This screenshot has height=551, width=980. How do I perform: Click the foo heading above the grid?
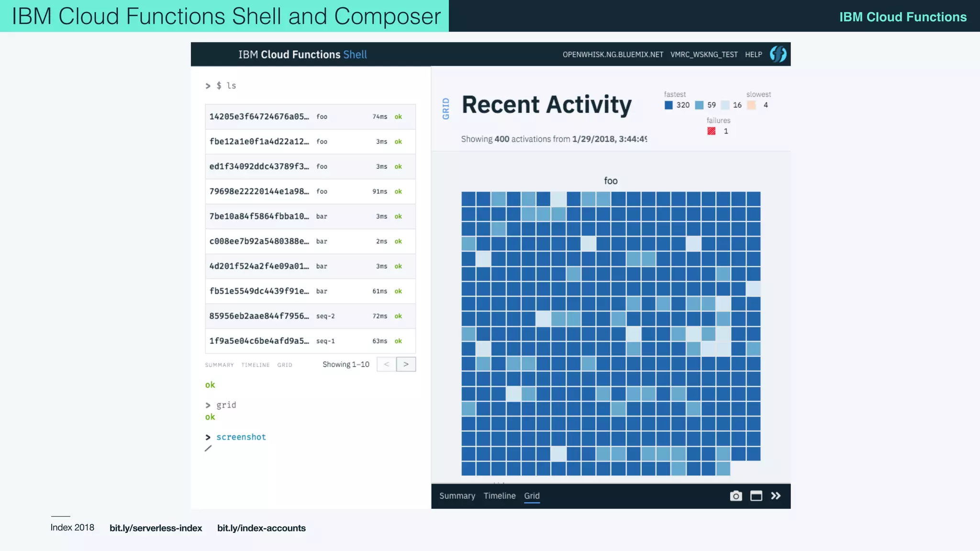[611, 181]
